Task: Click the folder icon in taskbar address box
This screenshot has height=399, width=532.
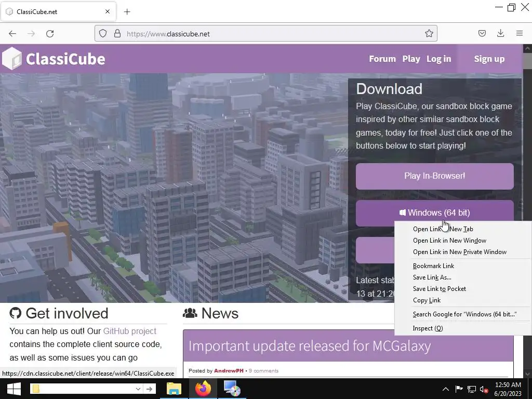Action: (36, 389)
